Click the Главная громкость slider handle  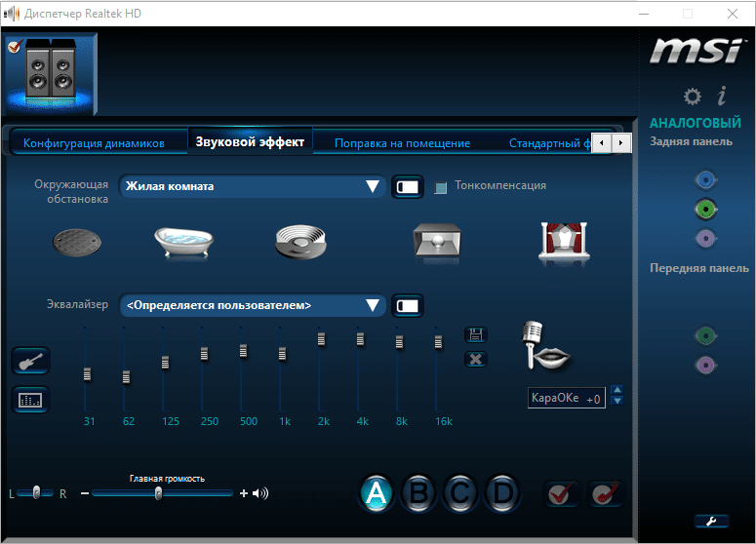click(159, 493)
